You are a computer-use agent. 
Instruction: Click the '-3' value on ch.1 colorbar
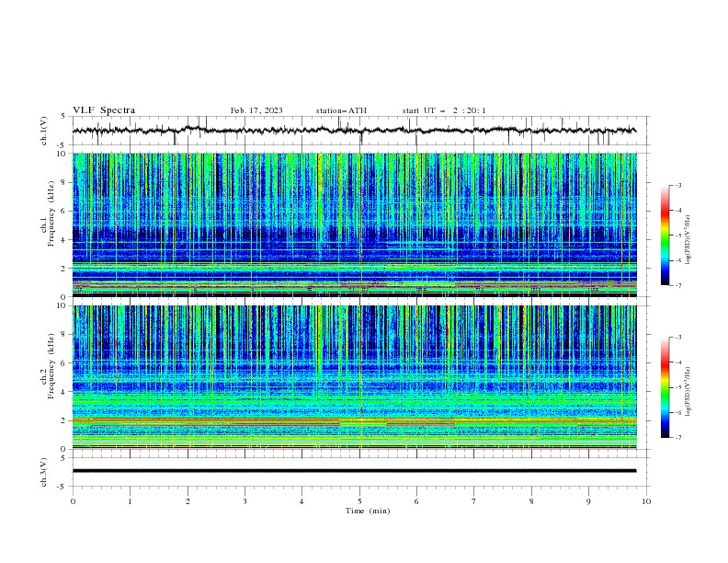(677, 185)
